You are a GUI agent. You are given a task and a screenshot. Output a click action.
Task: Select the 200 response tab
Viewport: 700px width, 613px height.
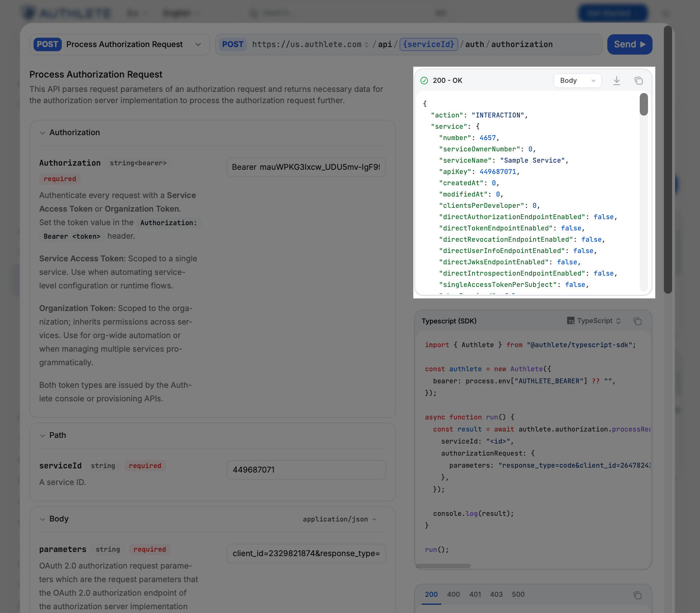[431, 595]
